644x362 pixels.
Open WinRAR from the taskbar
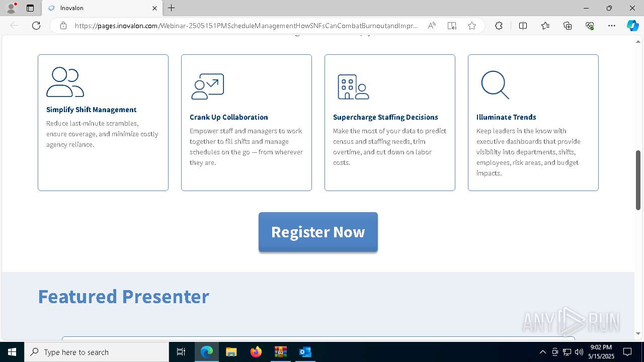tap(280, 352)
